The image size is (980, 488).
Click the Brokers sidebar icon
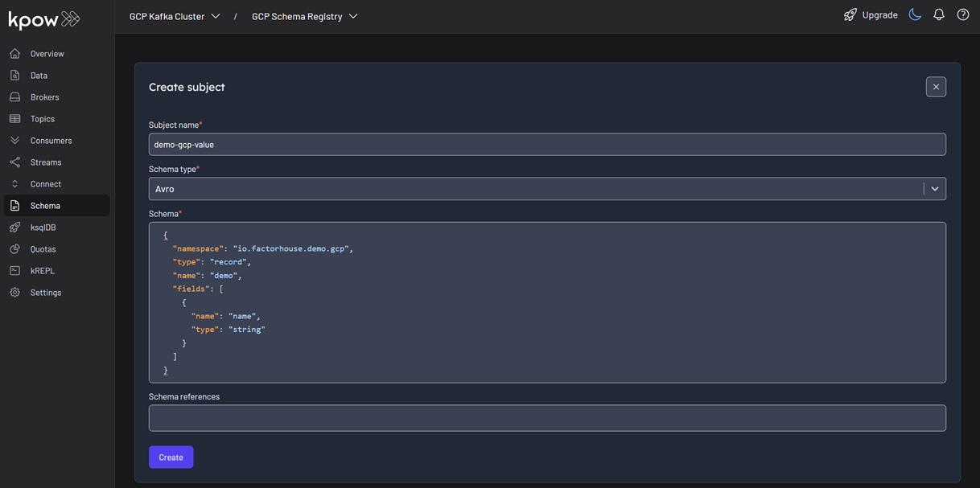[x=15, y=97]
